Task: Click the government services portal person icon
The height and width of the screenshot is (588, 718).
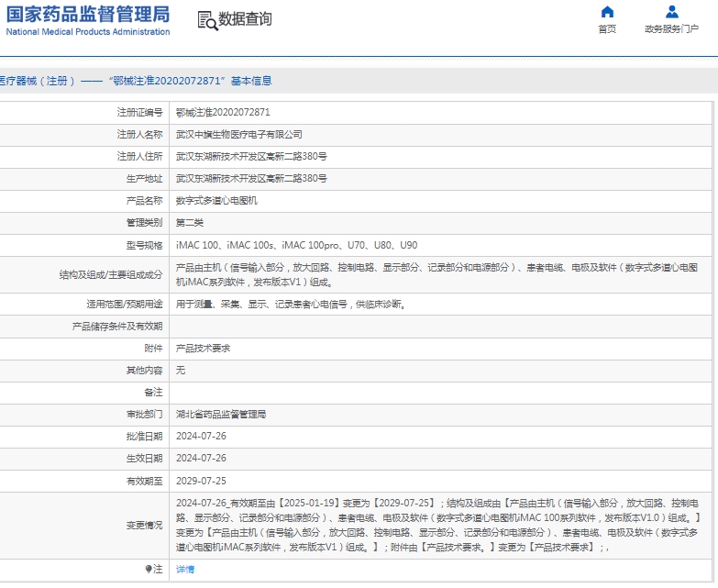Action: point(672,11)
